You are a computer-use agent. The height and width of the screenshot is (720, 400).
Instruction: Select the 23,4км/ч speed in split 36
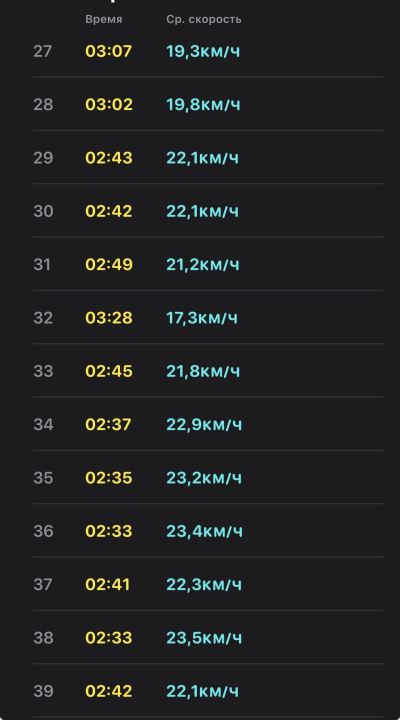click(204, 531)
